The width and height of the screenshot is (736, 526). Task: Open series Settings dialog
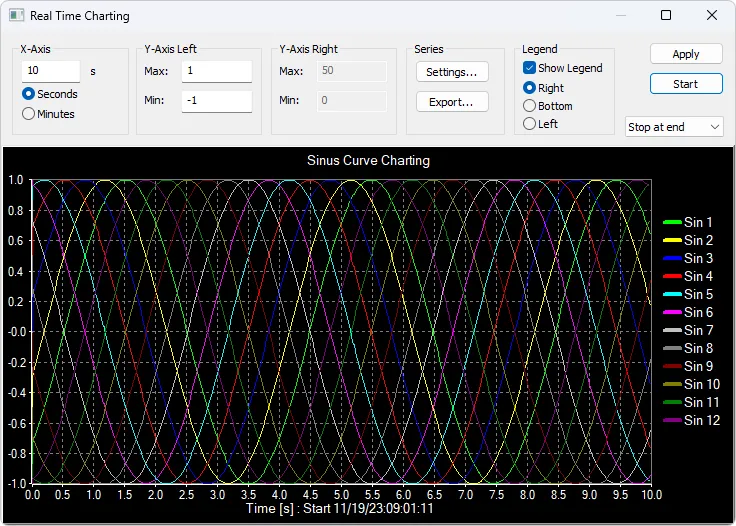452,72
